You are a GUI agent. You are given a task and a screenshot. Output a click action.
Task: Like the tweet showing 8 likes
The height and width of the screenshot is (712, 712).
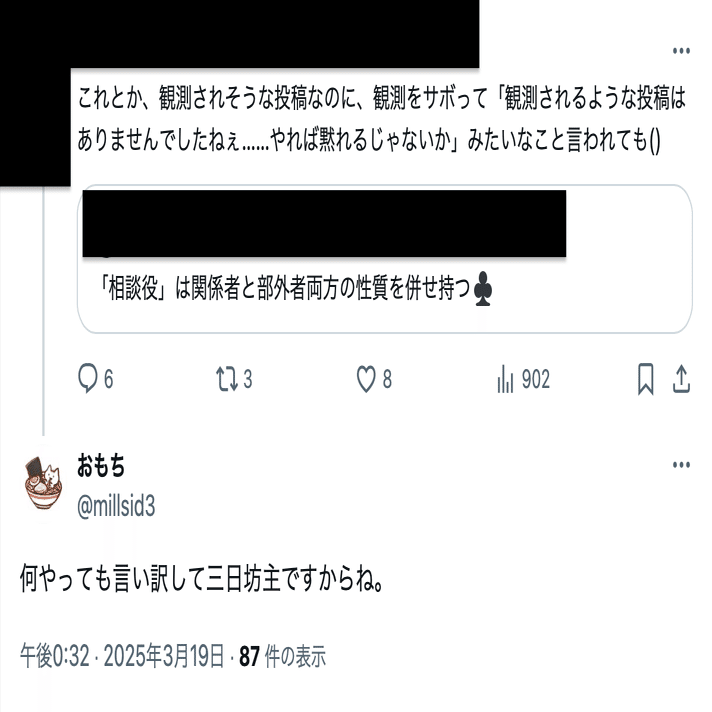(366, 379)
